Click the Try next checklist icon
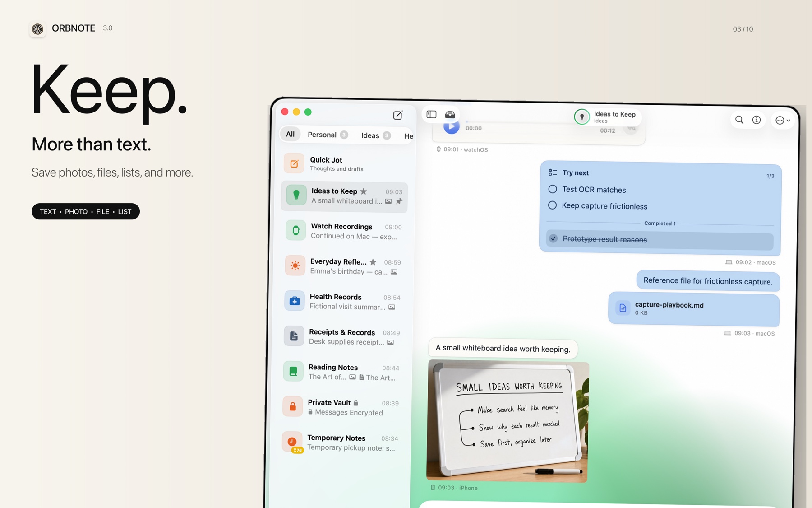The height and width of the screenshot is (508, 812). pyautogui.click(x=553, y=172)
